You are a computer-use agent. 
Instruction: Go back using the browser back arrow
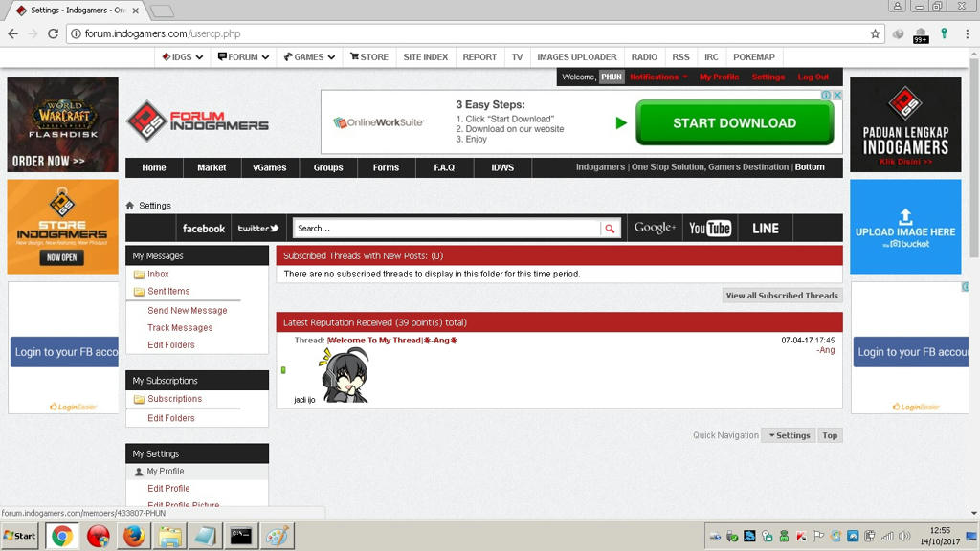[13, 33]
